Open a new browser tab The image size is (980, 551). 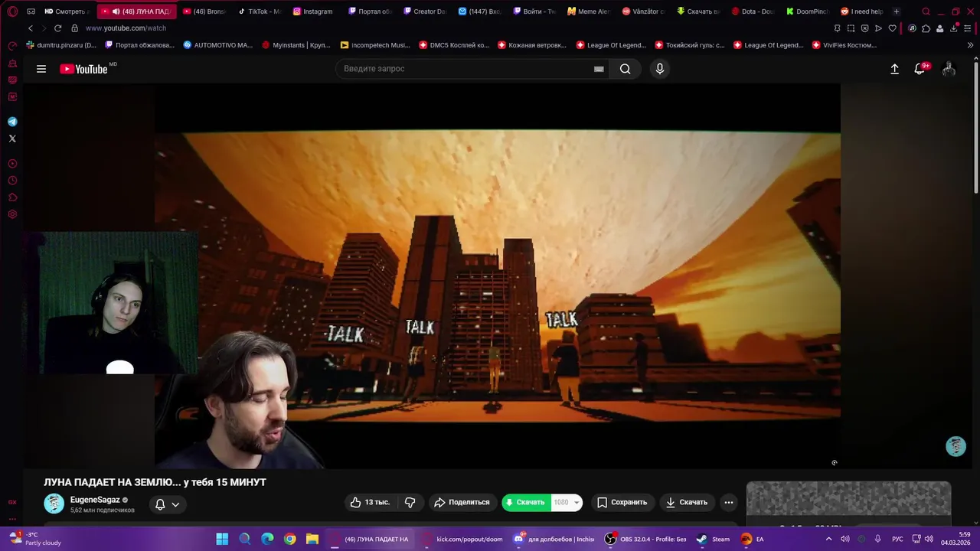(897, 11)
